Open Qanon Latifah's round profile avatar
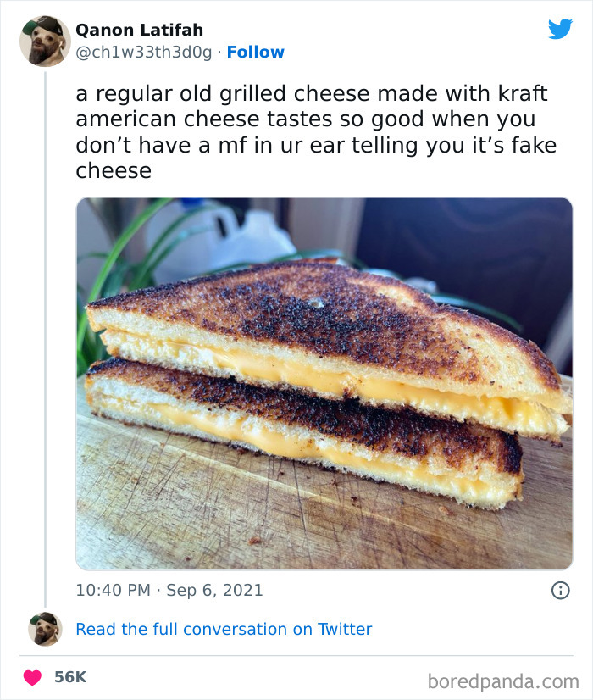This screenshot has width=593, height=700. (x=43, y=41)
